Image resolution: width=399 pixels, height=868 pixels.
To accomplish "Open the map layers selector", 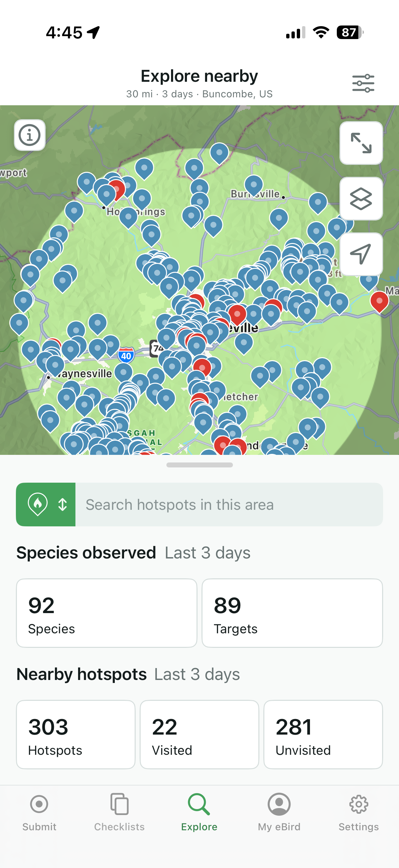I will coord(361,199).
